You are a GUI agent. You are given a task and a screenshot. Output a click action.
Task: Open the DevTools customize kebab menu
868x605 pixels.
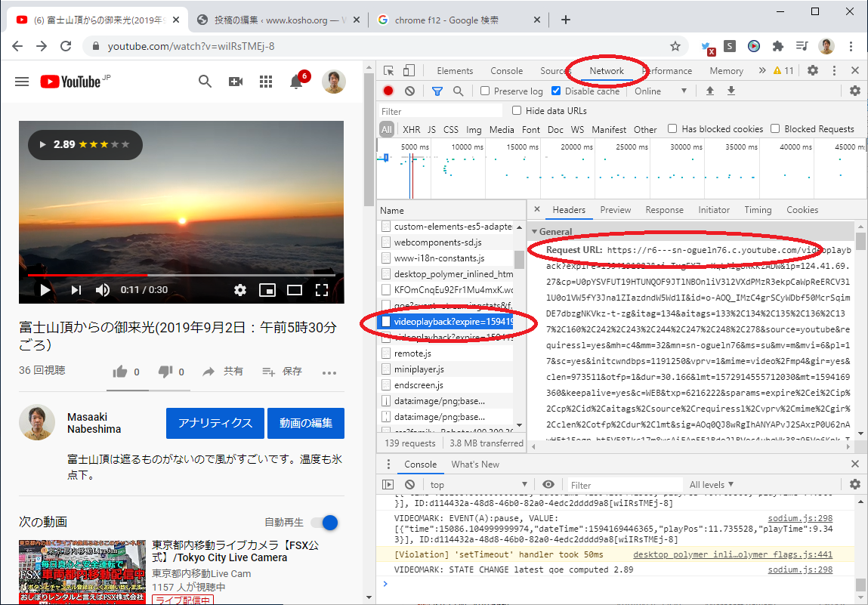tap(834, 70)
